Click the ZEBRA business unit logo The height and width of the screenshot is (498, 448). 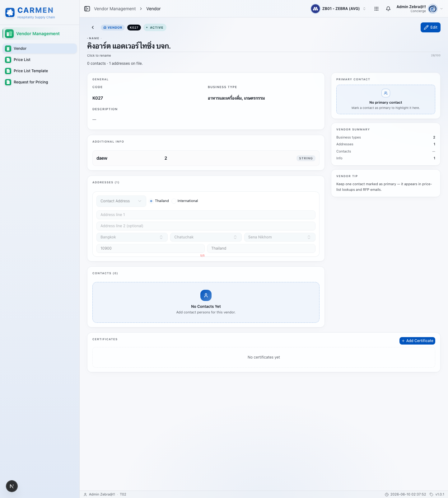click(315, 9)
